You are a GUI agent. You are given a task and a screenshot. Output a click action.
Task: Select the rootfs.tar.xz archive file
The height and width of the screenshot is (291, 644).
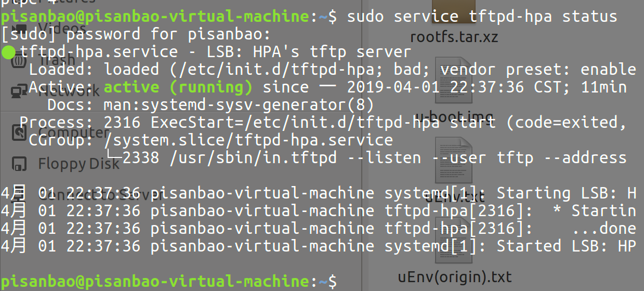[454, 37]
